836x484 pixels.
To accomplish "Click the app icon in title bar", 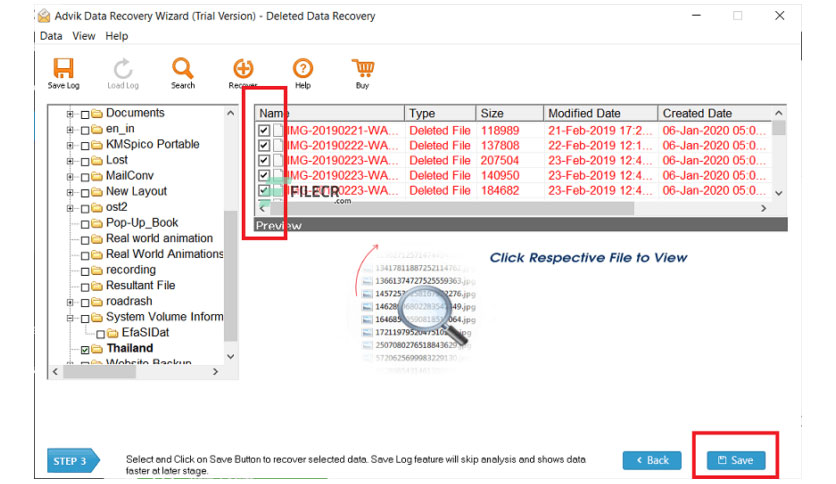I will tap(44, 16).
